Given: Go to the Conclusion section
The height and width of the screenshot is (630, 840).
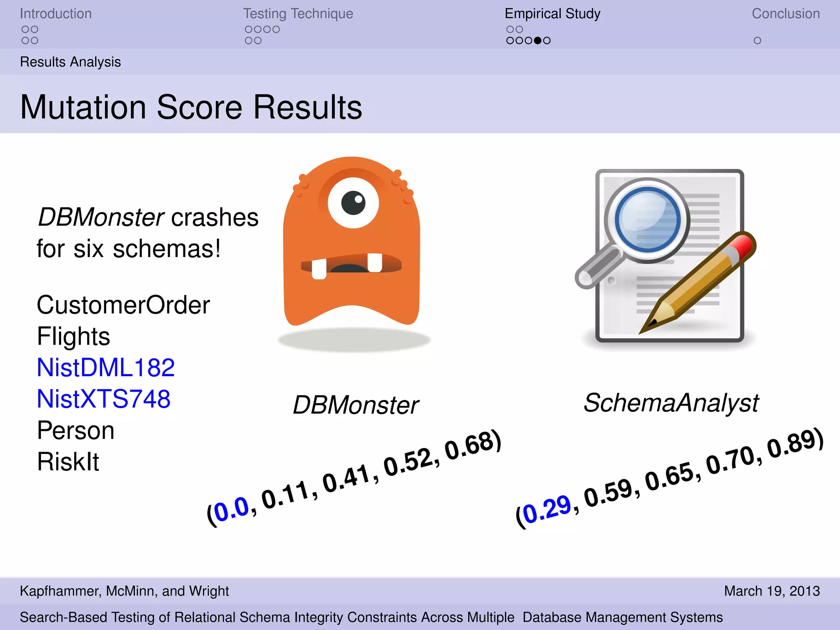Looking at the screenshot, I should [786, 14].
